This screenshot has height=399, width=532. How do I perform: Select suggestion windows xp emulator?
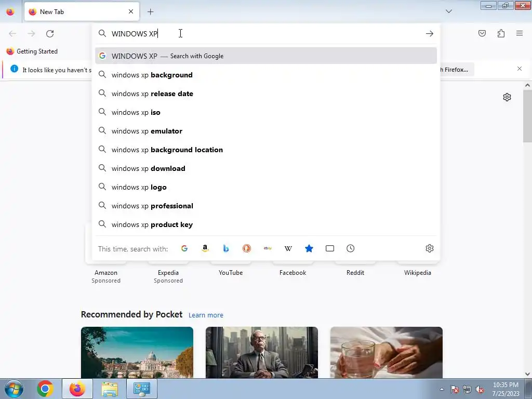coord(266,130)
